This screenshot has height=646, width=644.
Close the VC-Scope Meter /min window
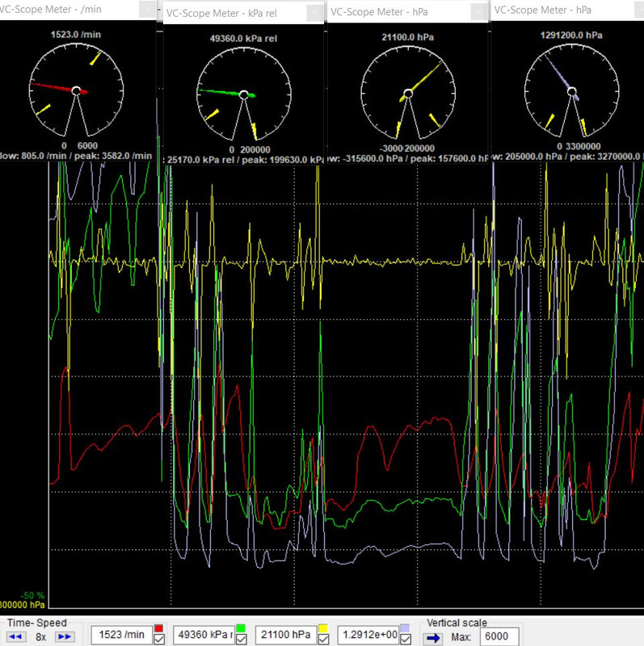coord(147,9)
